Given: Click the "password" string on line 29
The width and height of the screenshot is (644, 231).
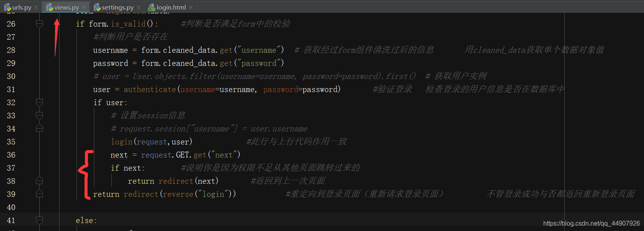Looking at the screenshot, I should (x=259, y=63).
